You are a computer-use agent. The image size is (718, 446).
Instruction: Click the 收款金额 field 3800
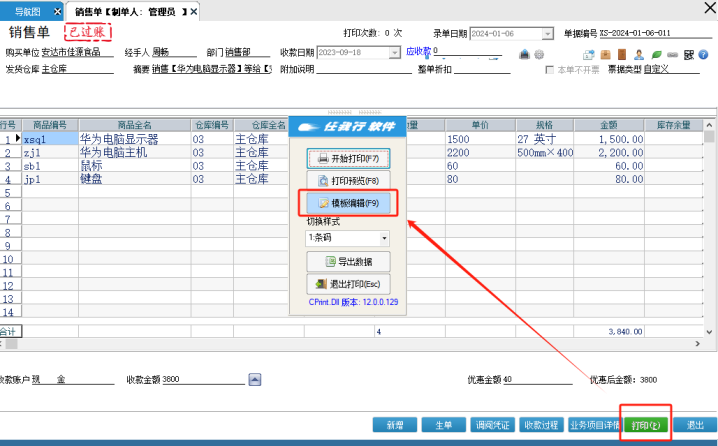[203, 380]
